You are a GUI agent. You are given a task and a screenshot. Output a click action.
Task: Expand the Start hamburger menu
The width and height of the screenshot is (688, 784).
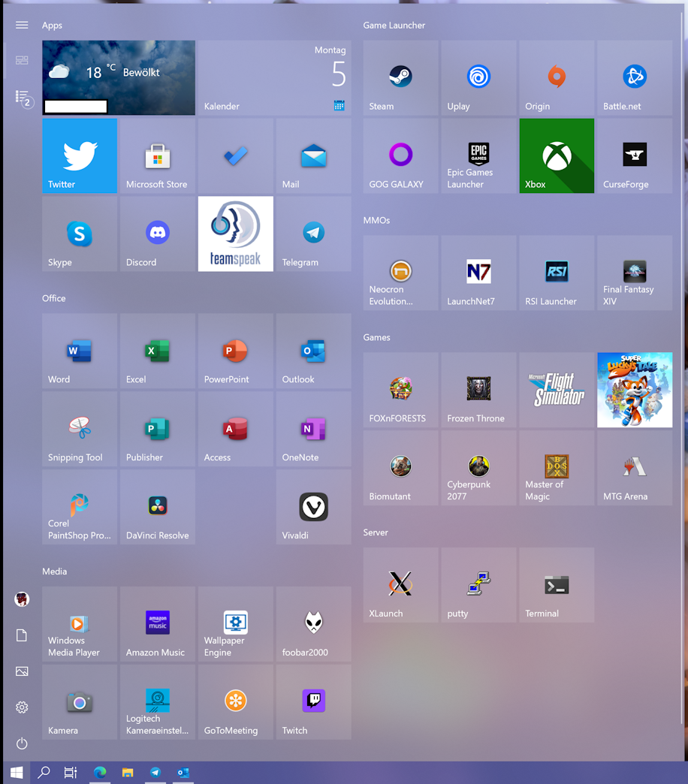(22, 25)
